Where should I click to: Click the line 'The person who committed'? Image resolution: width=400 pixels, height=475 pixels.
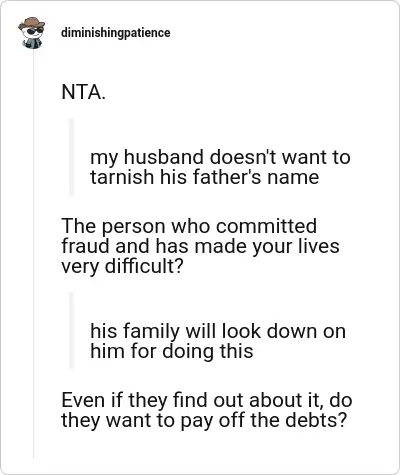189,227
